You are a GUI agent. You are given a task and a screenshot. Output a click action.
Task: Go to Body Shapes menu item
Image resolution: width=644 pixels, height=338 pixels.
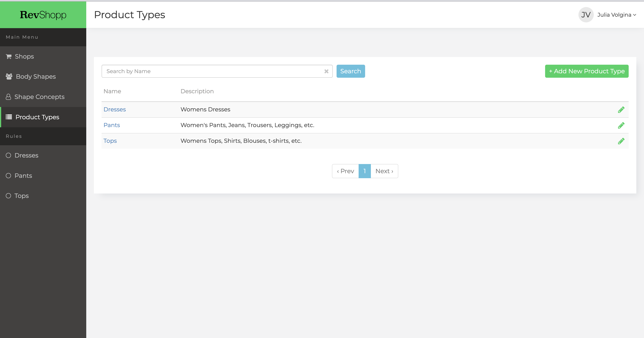point(43,76)
